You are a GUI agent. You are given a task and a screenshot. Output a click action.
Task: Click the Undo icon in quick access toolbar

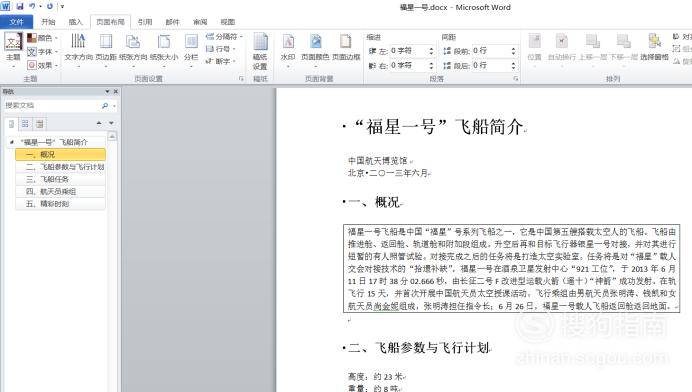pyautogui.click(x=32, y=6)
